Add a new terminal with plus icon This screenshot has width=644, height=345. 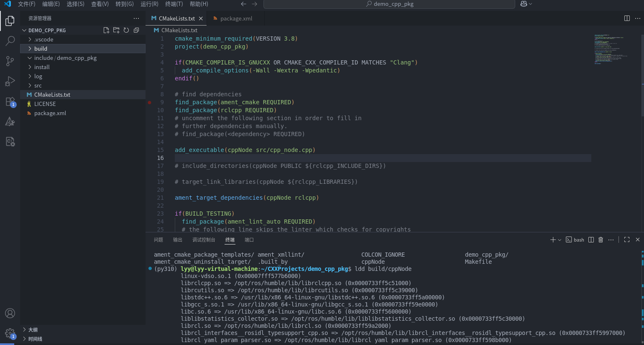553,239
